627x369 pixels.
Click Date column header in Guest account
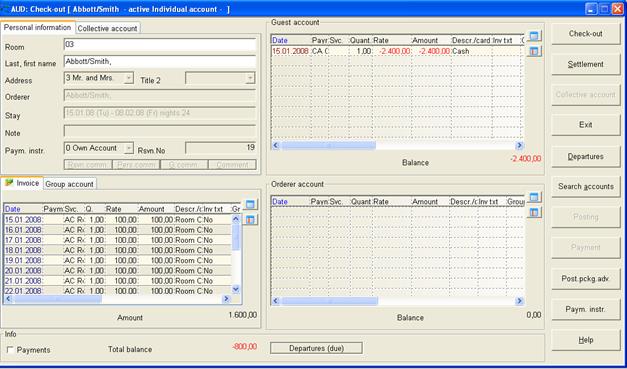tap(291, 40)
